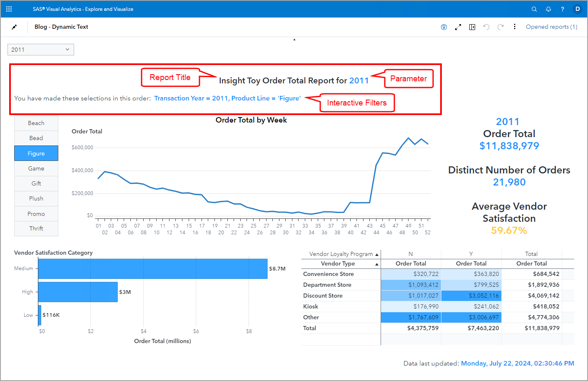Screen dimensions: 588x381
Task: Select Promo from the product line menu
Action: pyautogui.click(x=36, y=213)
